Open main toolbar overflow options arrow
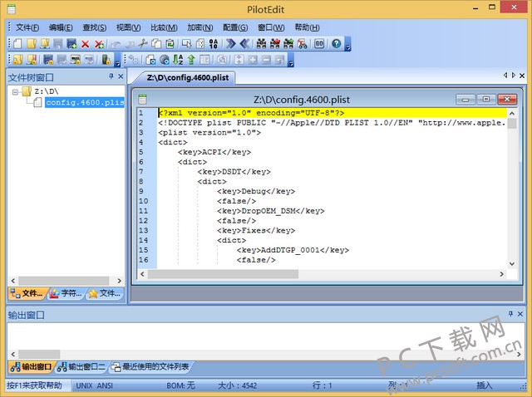 point(347,44)
